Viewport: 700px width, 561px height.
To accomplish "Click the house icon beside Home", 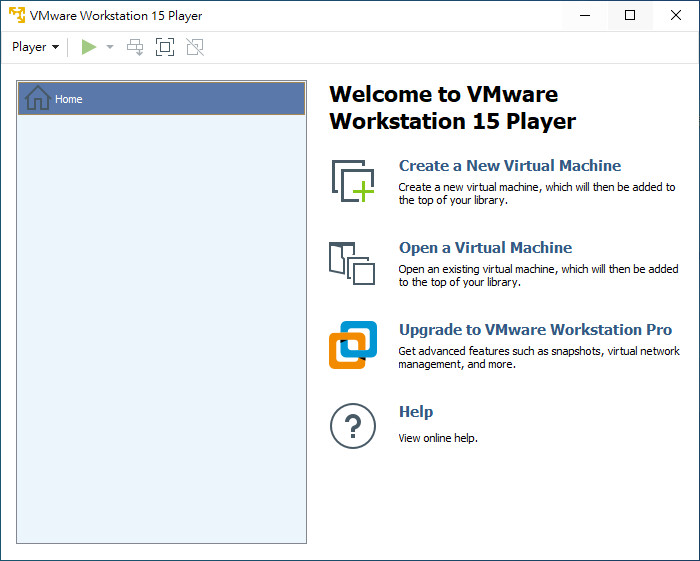I will click(38, 98).
